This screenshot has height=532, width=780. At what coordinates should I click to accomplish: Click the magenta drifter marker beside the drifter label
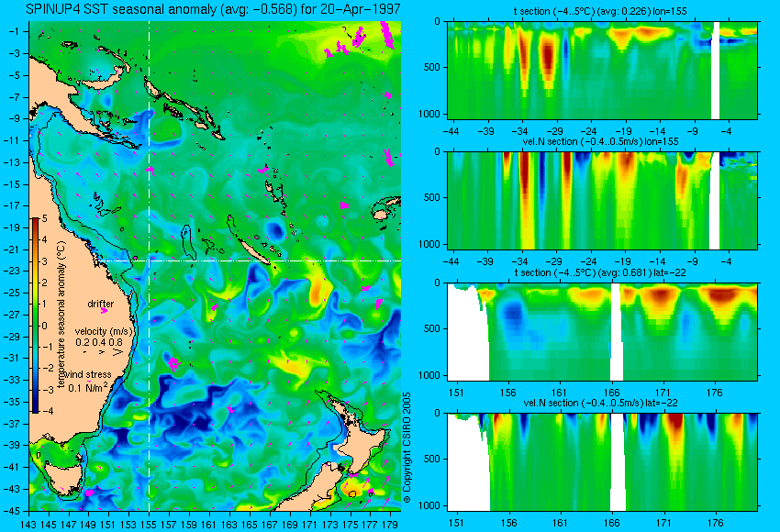pyautogui.click(x=104, y=310)
